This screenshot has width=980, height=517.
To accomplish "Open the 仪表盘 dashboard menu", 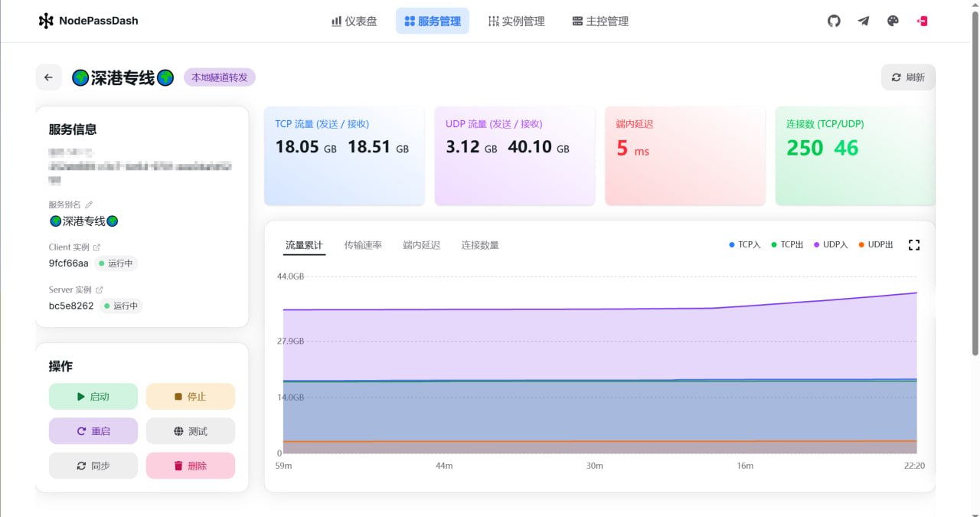I will (x=354, y=21).
